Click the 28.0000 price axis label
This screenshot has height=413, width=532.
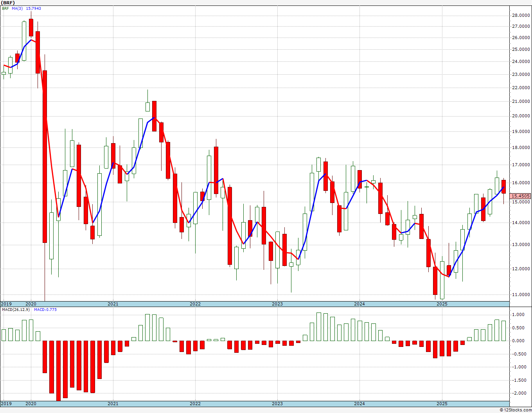(521, 15)
